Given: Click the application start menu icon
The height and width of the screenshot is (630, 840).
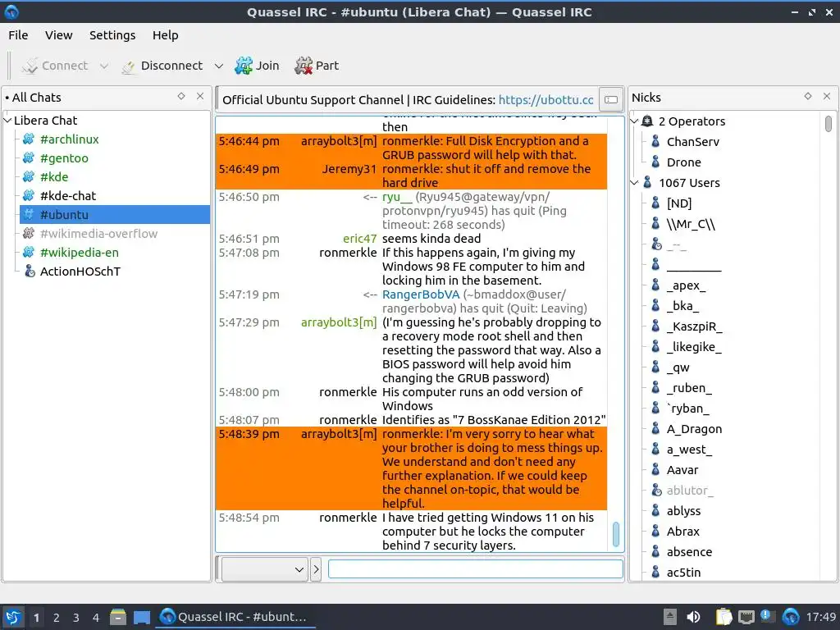Looking at the screenshot, I should point(13,617).
